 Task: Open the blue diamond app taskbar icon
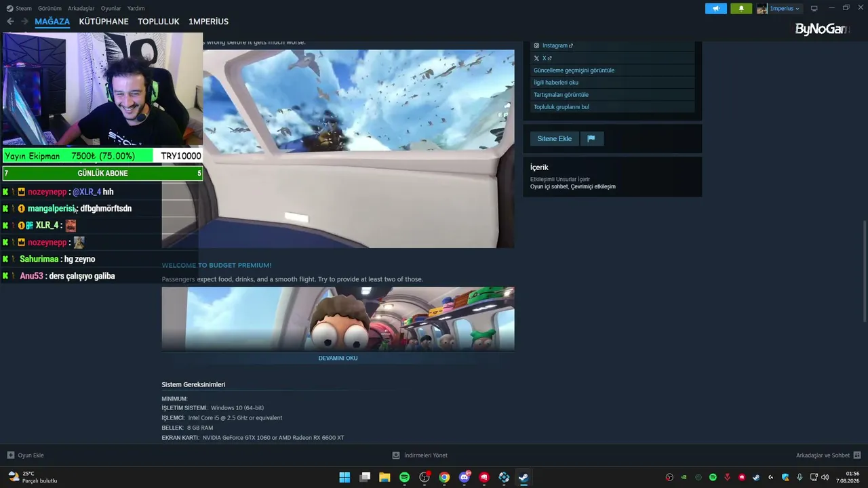coord(504,477)
